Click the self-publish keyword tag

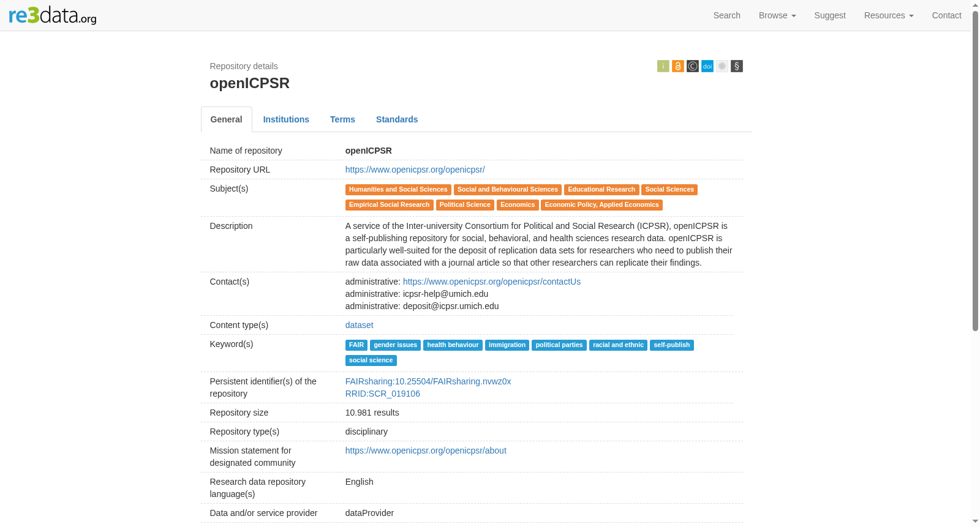point(672,345)
